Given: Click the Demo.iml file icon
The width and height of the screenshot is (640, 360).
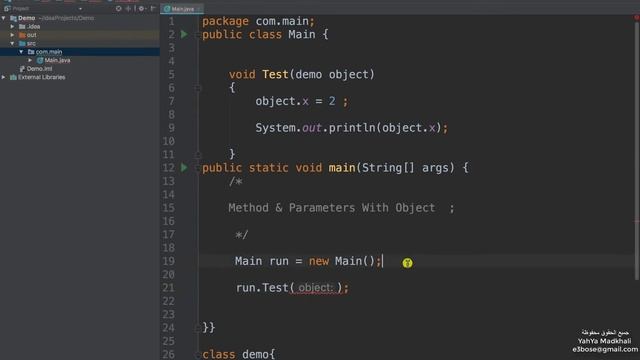Looking at the screenshot, I should 22,69.
